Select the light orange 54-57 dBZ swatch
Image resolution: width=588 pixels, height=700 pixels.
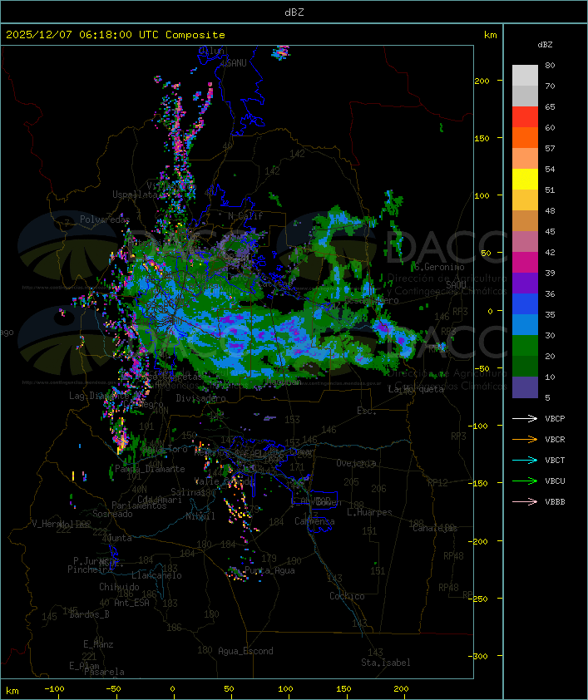click(525, 159)
